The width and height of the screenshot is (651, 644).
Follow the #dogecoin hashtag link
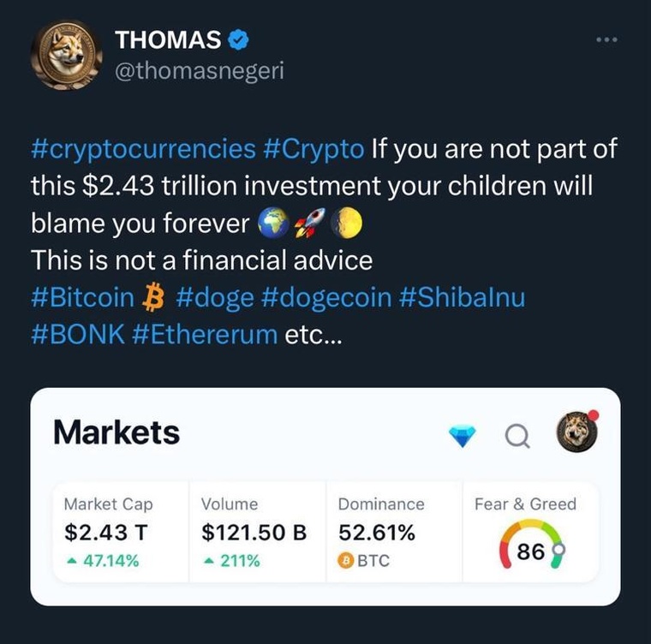click(x=326, y=298)
